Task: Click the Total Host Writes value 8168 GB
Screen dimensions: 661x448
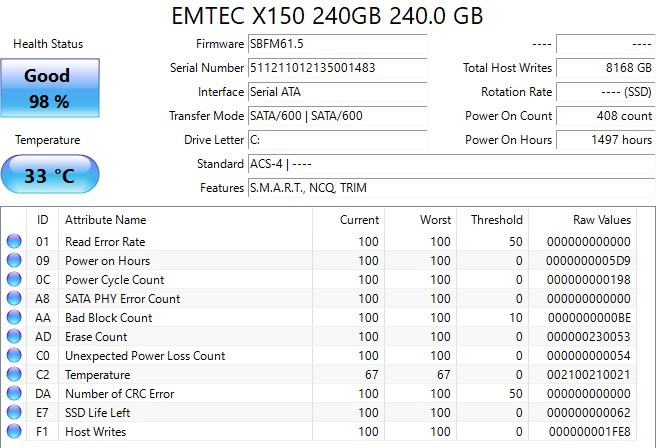Action: tap(606, 68)
